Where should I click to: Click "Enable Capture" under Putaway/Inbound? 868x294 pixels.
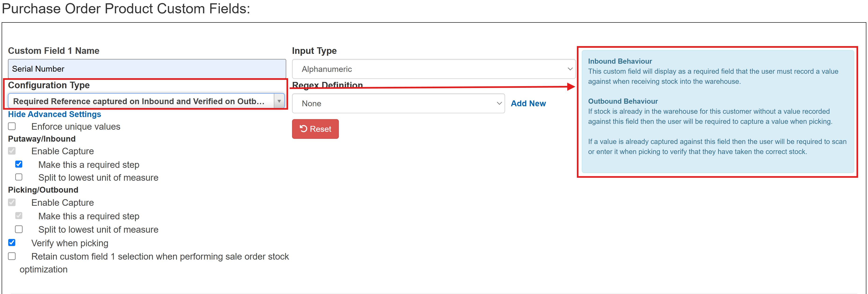tap(12, 151)
